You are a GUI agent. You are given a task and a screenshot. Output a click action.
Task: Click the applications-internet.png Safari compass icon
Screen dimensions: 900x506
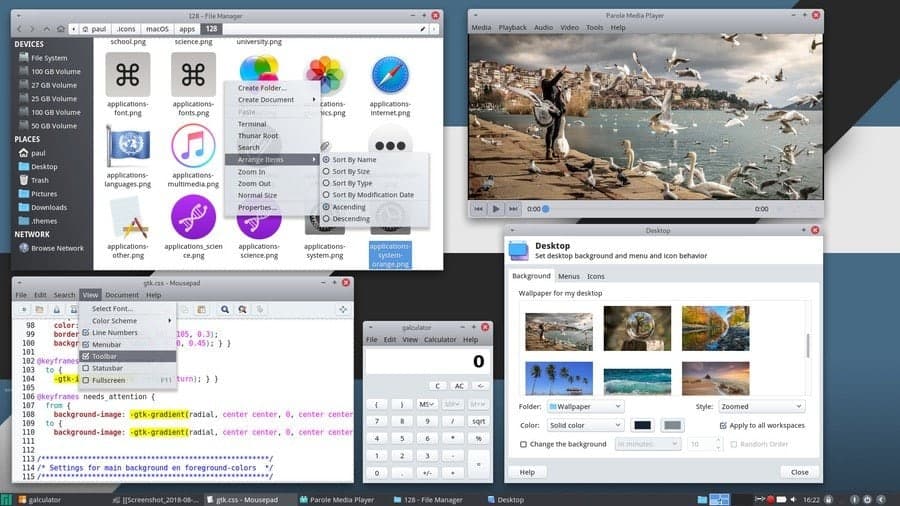click(x=390, y=76)
